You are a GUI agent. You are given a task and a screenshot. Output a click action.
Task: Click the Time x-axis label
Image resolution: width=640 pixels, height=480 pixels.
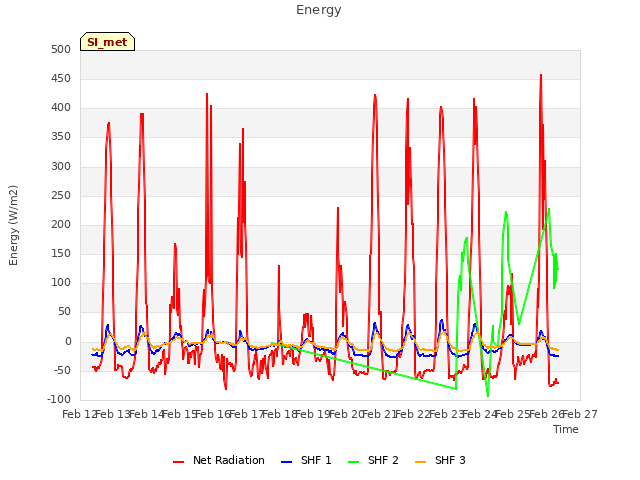click(566, 429)
